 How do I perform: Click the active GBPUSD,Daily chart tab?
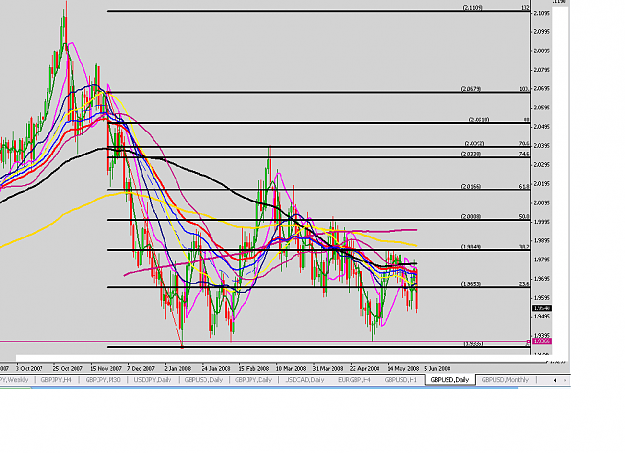450,380
